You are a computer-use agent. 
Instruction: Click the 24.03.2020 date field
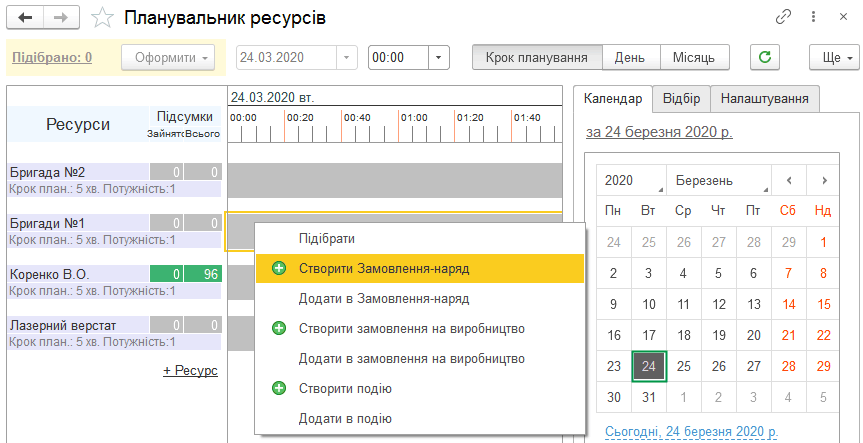[x=286, y=57]
